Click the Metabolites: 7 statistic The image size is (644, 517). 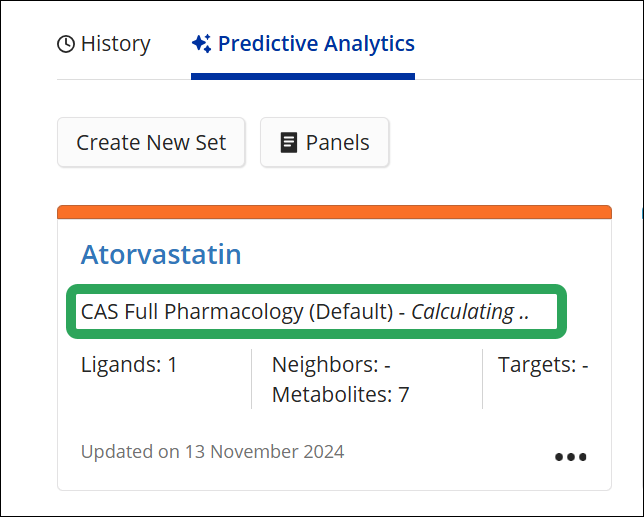click(340, 394)
